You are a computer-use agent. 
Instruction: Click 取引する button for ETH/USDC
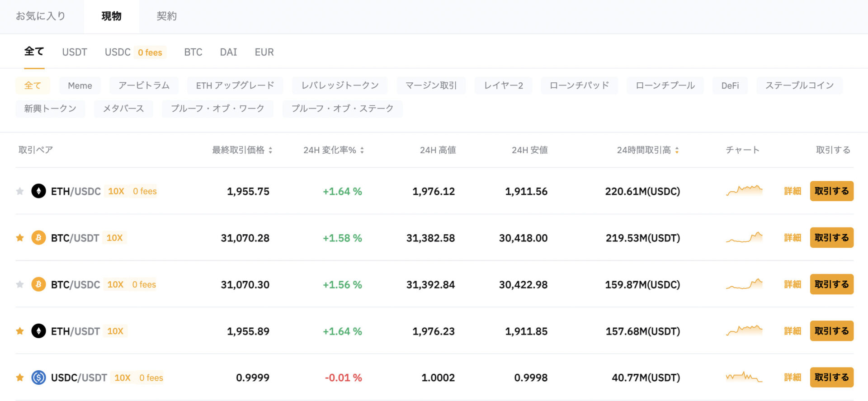pos(832,191)
